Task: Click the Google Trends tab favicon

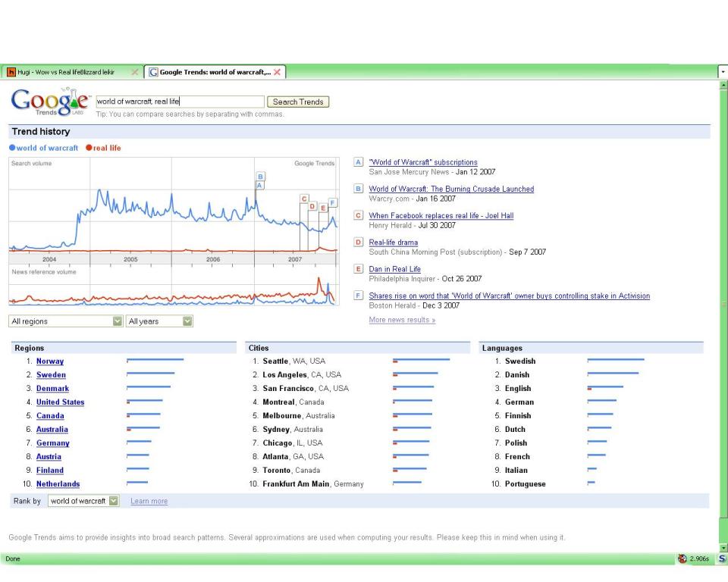Action: click(153, 72)
